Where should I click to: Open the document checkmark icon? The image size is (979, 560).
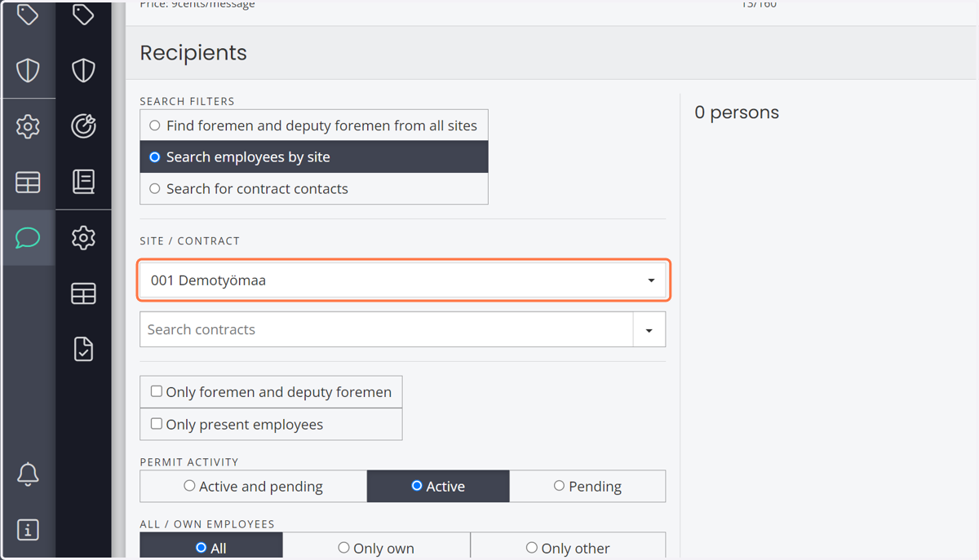[83, 349]
